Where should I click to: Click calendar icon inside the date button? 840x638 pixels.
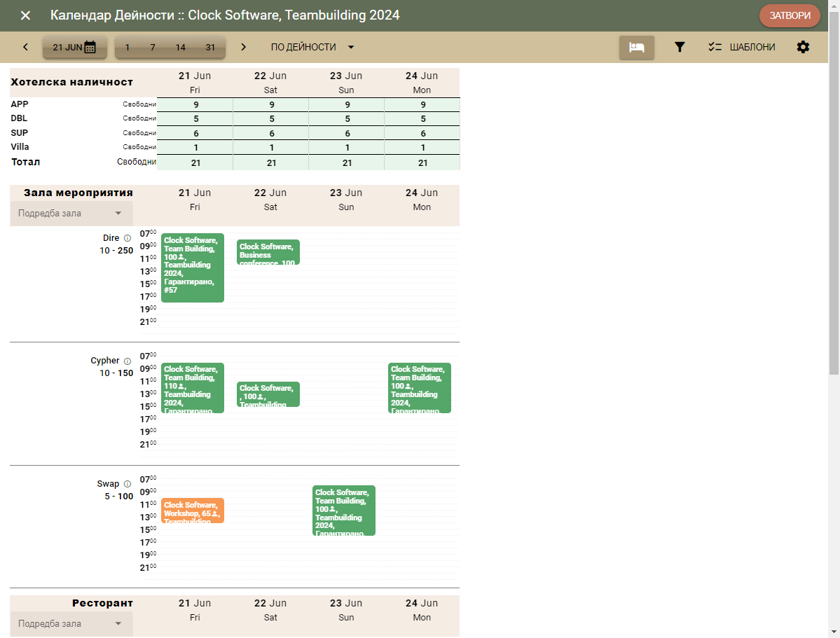pyautogui.click(x=90, y=47)
